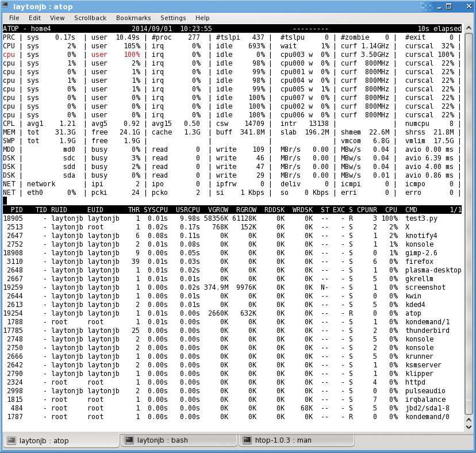Click the terminal icon on the "laytonjb : bash" tab
476x453 pixels.
pyautogui.click(x=129, y=440)
